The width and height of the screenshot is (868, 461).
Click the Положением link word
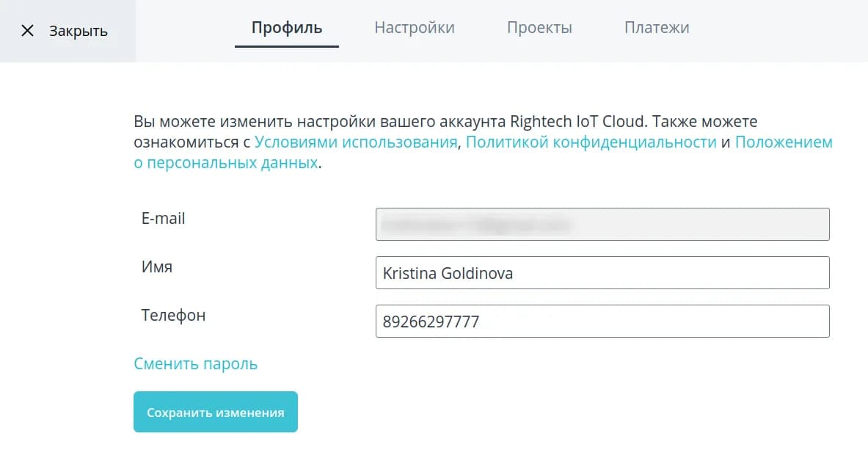(x=784, y=142)
